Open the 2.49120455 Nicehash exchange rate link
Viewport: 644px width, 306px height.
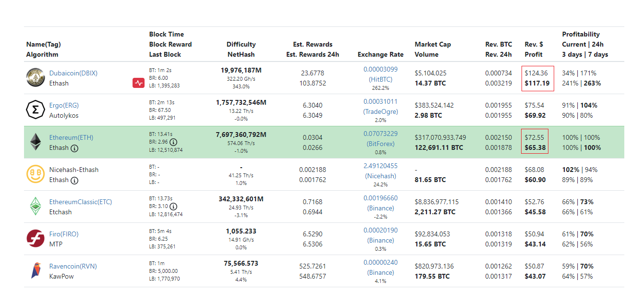point(380,171)
